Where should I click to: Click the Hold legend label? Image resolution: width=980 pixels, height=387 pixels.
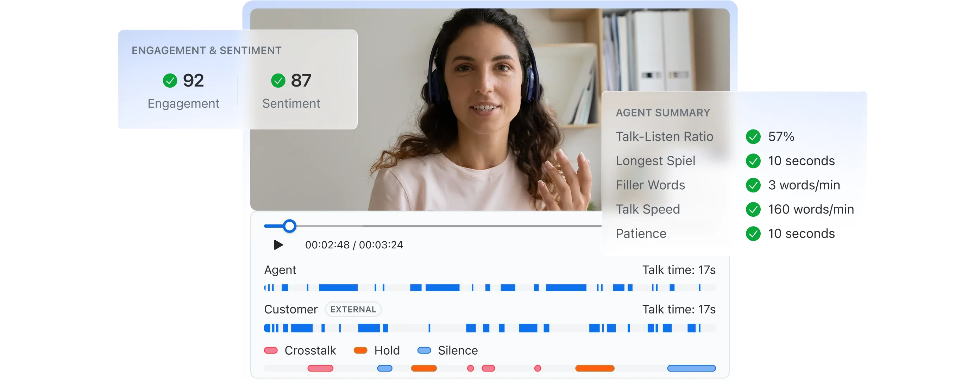[x=387, y=350]
